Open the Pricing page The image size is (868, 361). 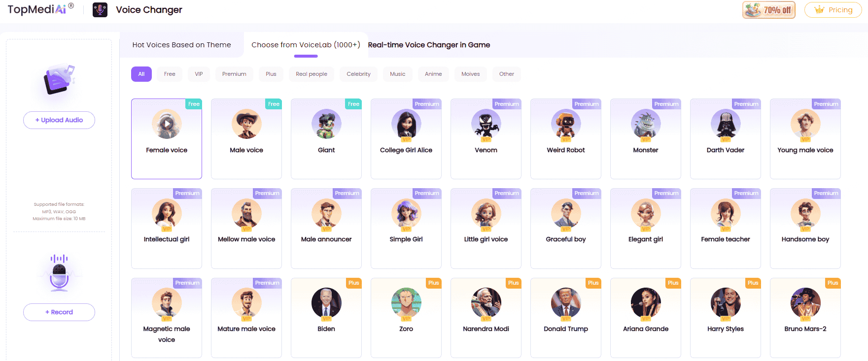tap(833, 10)
